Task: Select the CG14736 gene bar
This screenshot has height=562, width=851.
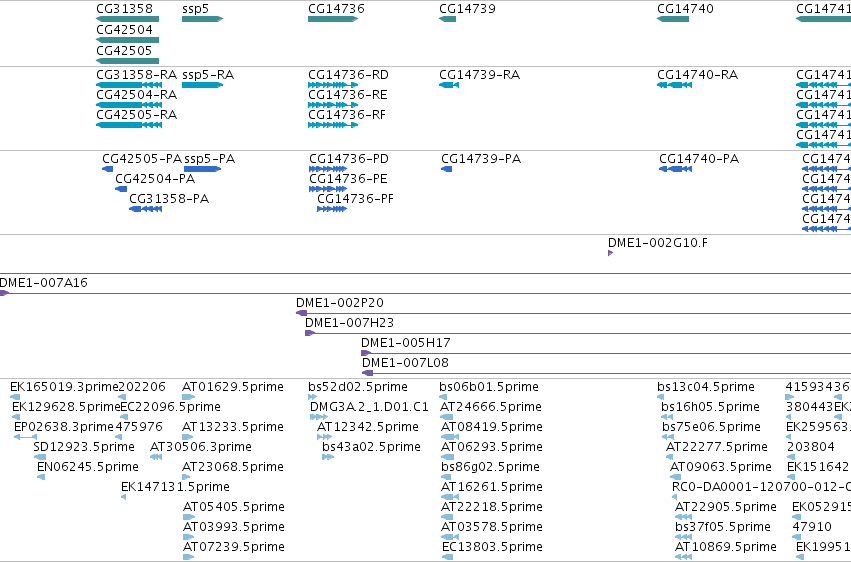Action: pyautogui.click(x=333, y=19)
